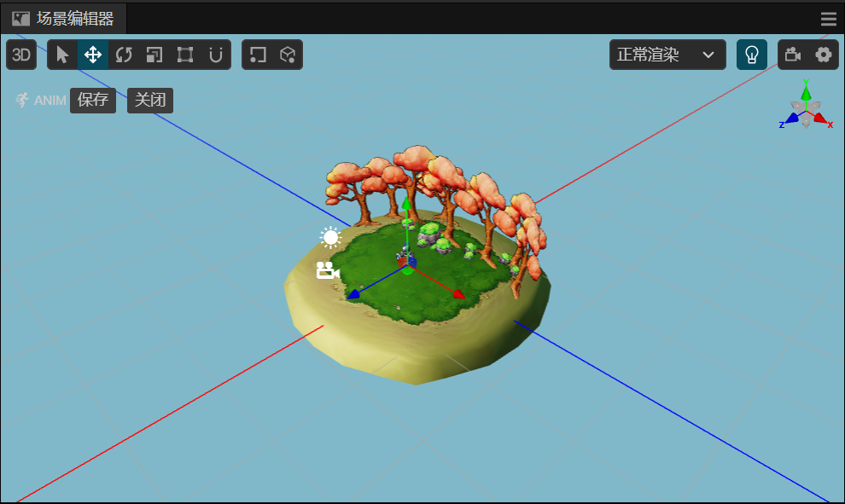845x504 pixels.
Task: Toggle the 3D view mode button
Action: tap(21, 55)
